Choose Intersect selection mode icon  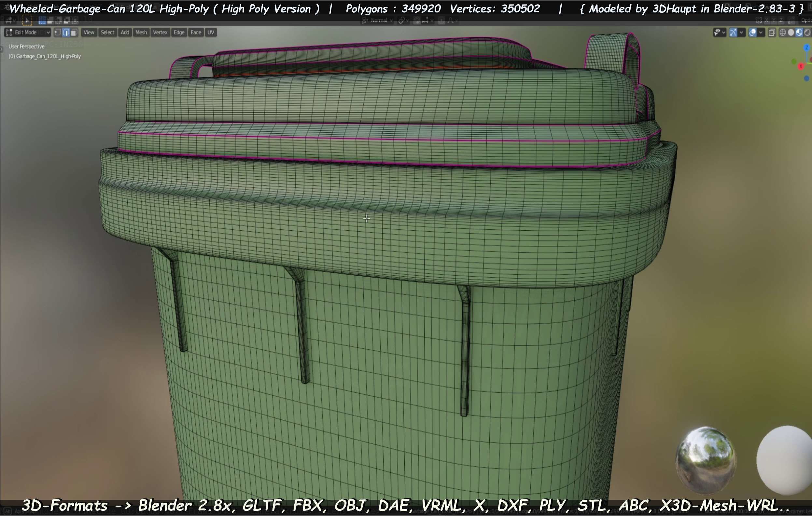(75, 21)
